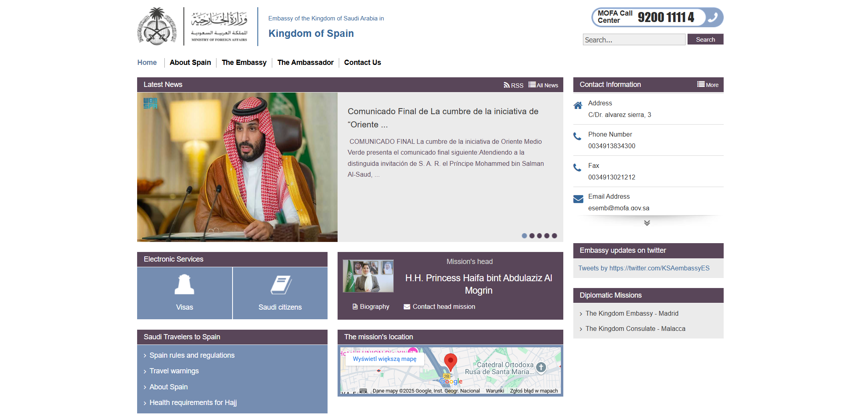Open Travel warnings link
This screenshot has width=868, height=415.
coord(174,371)
